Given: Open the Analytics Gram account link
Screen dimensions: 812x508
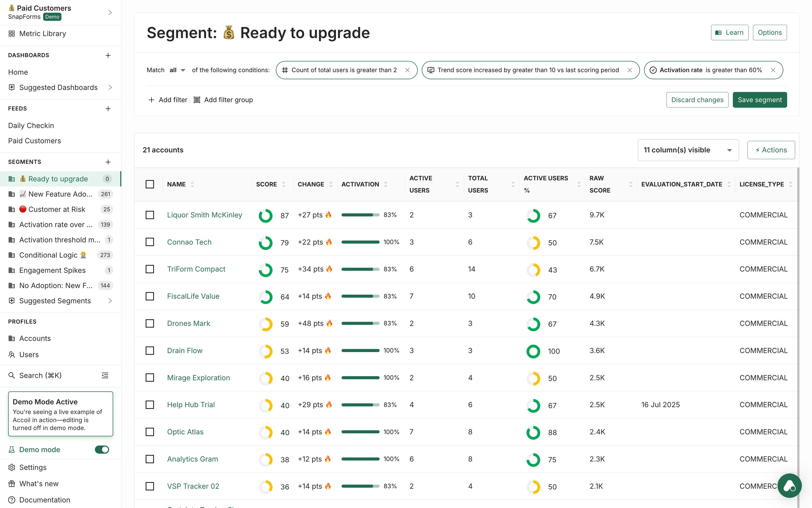Looking at the screenshot, I should [x=193, y=459].
